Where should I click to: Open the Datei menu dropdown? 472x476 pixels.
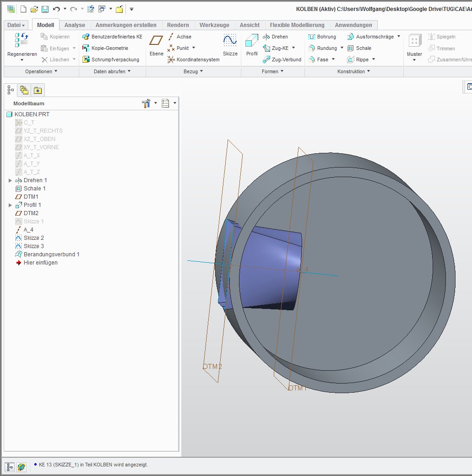click(16, 25)
